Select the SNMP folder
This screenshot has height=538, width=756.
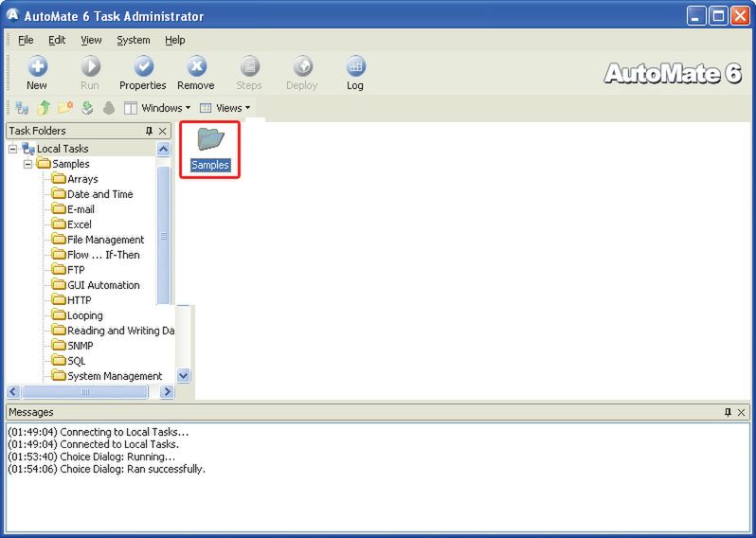coord(80,346)
